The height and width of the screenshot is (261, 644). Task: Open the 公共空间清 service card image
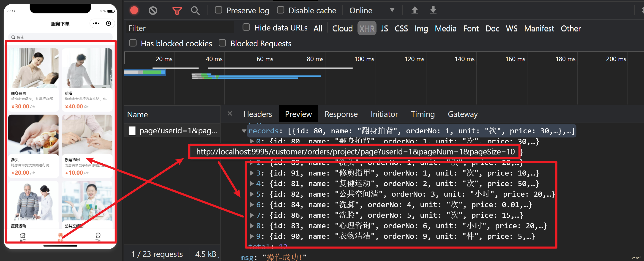87,201
